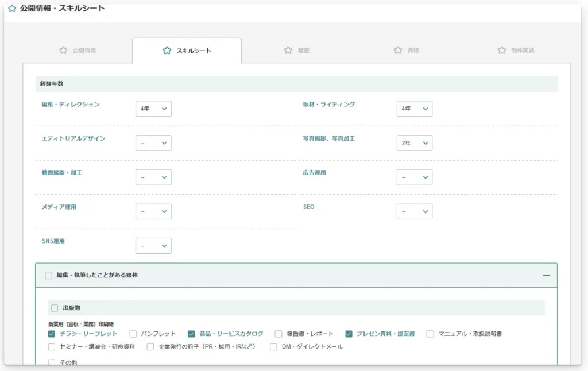Image resolution: width=588 pixels, height=371 pixels.
Task: Check the 編集・執筆したことがある媒体 checkbox
Action: [48, 275]
